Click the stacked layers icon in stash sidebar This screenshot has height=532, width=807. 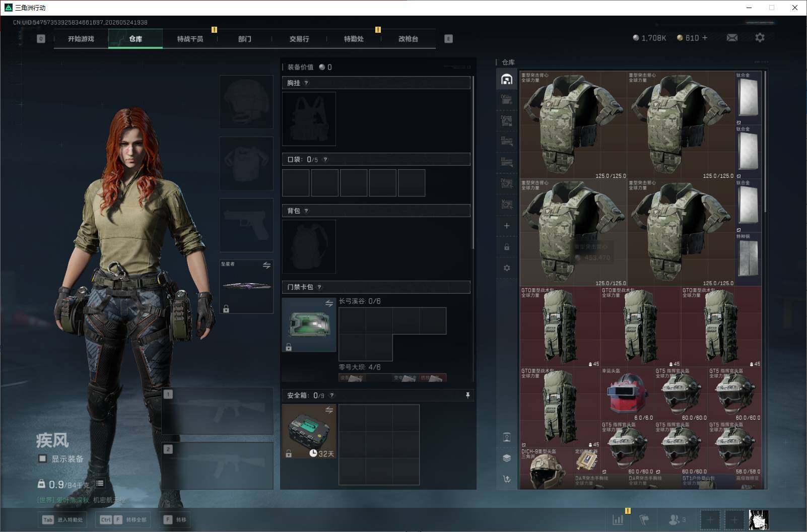(507, 458)
